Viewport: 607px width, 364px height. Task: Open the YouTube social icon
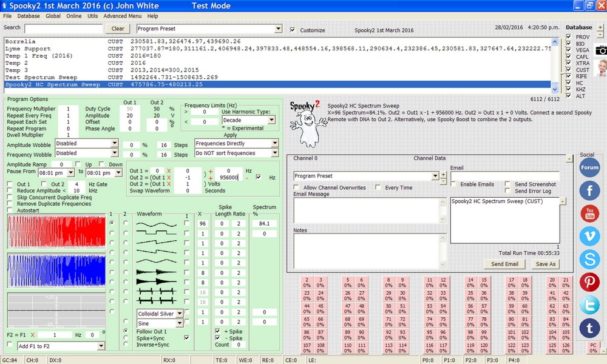pyautogui.click(x=589, y=213)
